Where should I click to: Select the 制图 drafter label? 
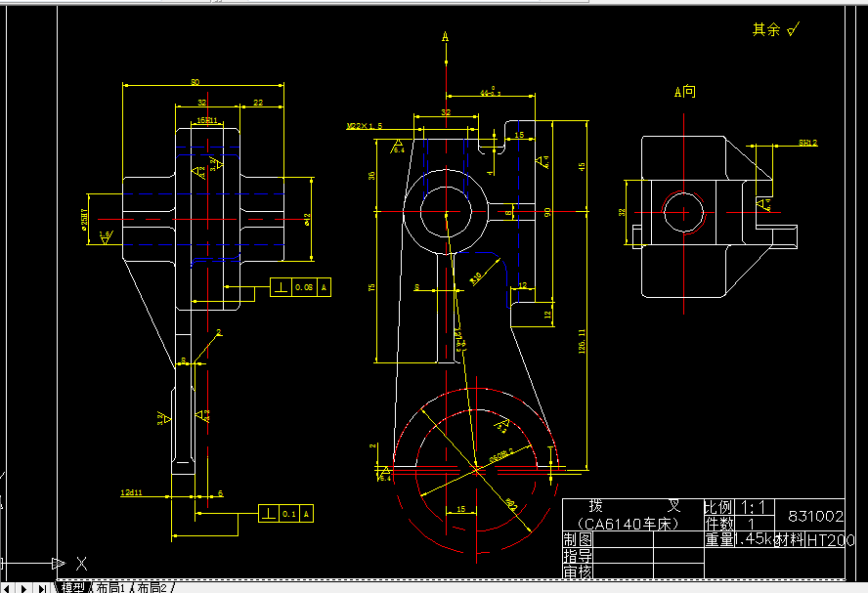578,539
